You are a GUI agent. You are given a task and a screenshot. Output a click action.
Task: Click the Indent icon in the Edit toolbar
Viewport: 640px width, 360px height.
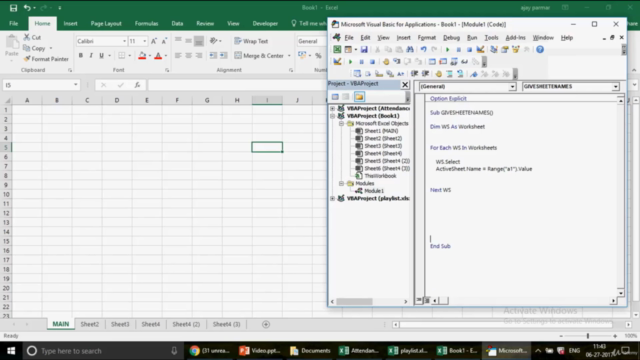(414, 73)
